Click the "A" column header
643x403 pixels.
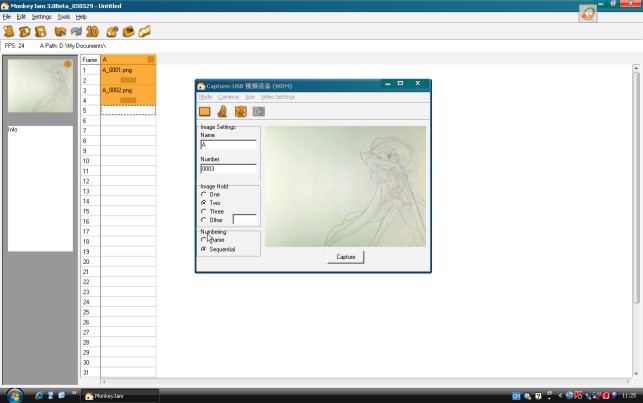(128, 59)
